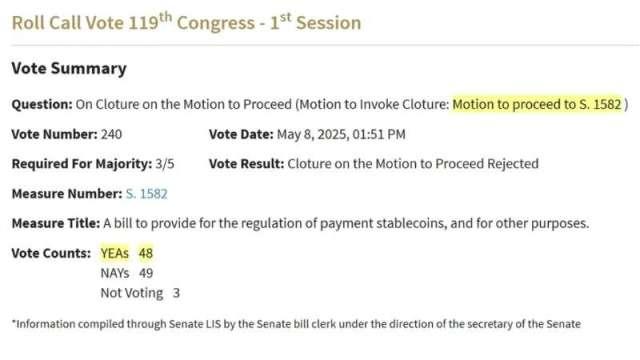640x360 pixels.
Task: Click the Not Voting count 3
Action: coord(176,293)
